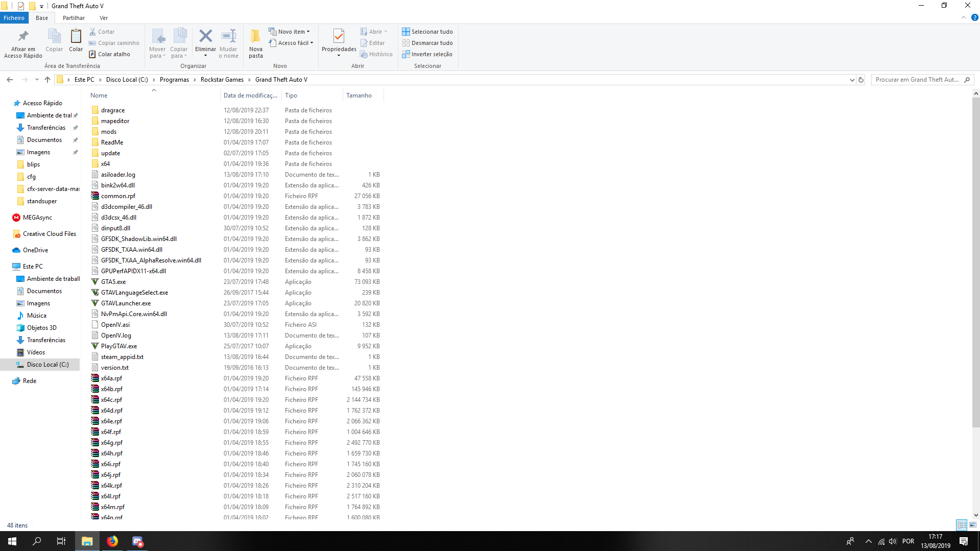Click the Colar paste icon

pos(76,37)
